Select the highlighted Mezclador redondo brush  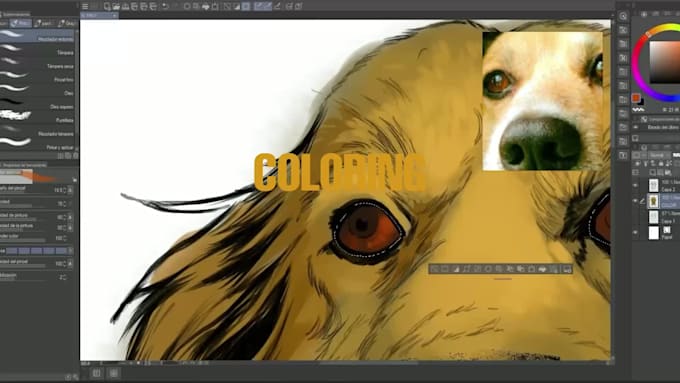pos(38,37)
